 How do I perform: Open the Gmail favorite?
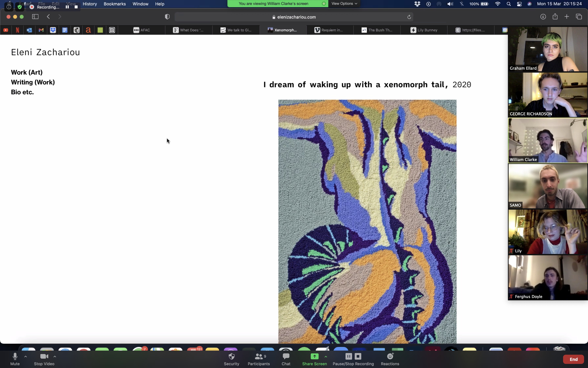(x=41, y=30)
